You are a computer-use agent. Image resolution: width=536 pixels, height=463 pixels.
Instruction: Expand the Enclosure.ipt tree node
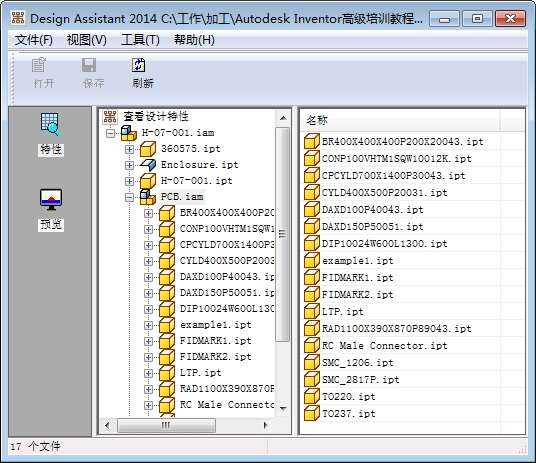point(129,165)
